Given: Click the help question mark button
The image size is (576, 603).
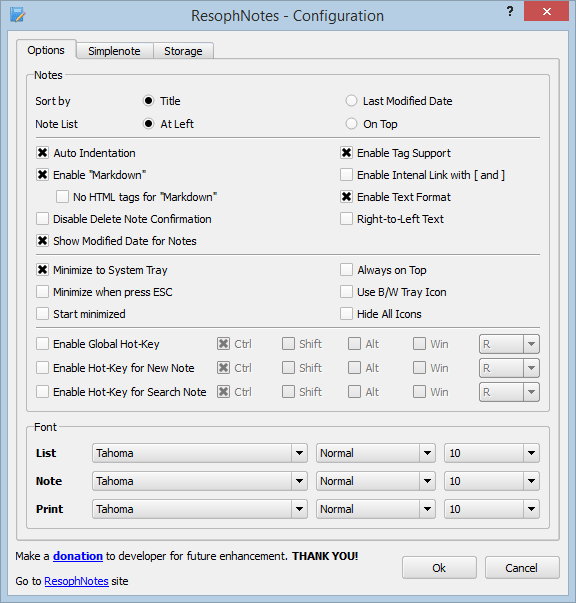Looking at the screenshot, I should click(510, 12).
